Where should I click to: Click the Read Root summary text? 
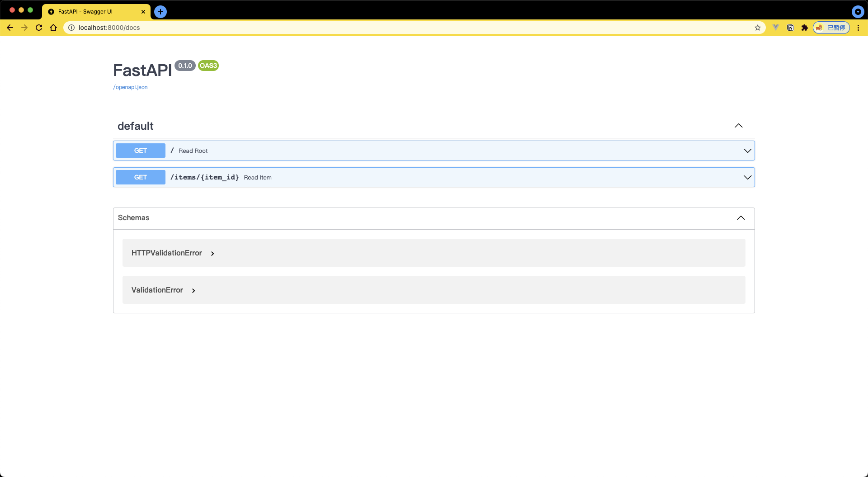tap(193, 151)
